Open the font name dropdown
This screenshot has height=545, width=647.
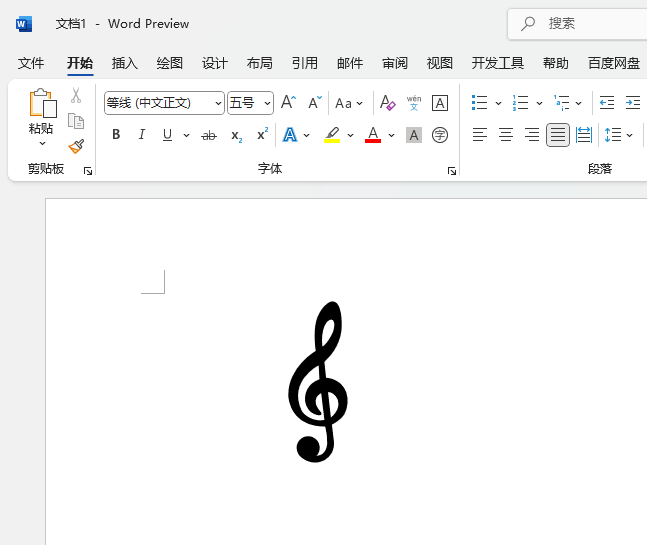pyautogui.click(x=218, y=103)
